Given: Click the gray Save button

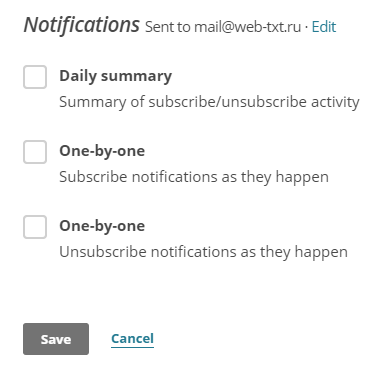Looking at the screenshot, I should (x=56, y=339).
